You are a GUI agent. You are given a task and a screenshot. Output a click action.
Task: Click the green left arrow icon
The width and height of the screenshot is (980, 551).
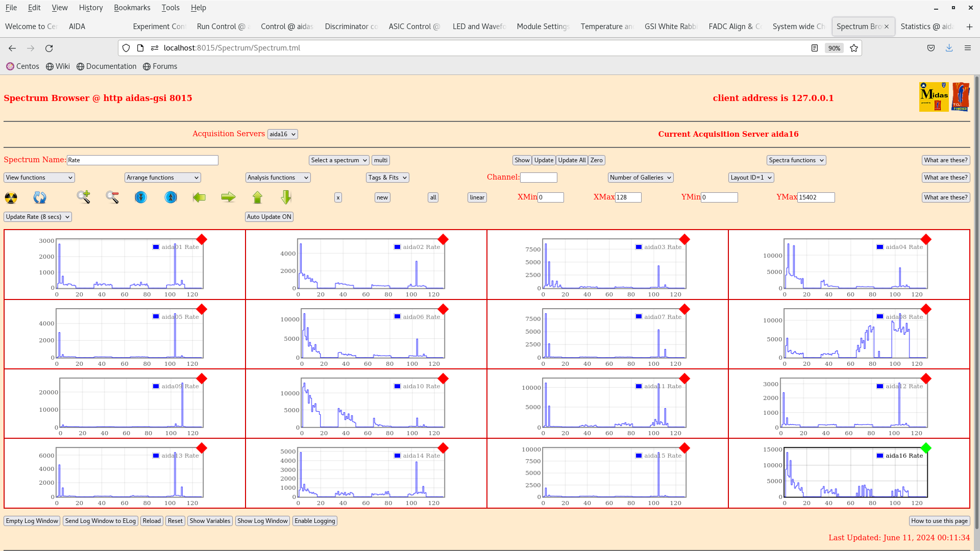click(199, 197)
